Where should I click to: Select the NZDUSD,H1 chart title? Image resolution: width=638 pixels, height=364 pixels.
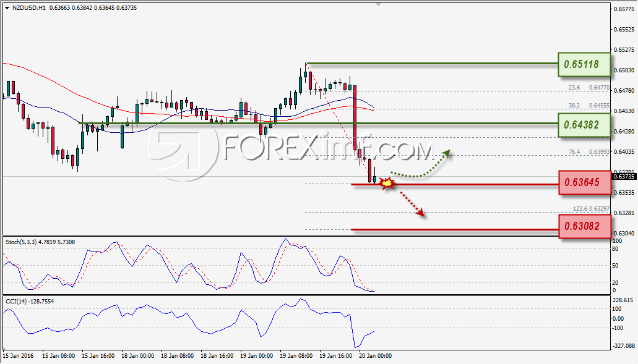29,7
